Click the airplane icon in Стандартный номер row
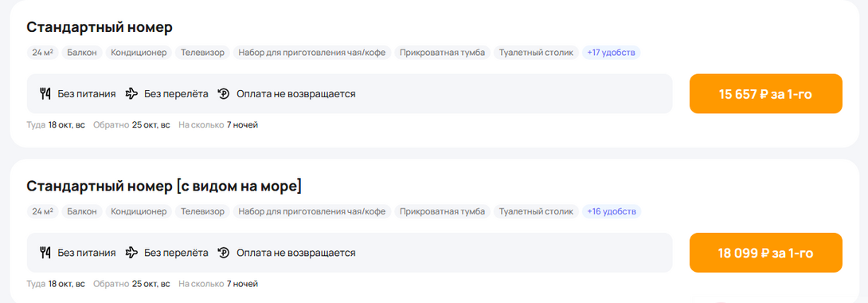This screenshot has width=868, height=303. point(131,93)
